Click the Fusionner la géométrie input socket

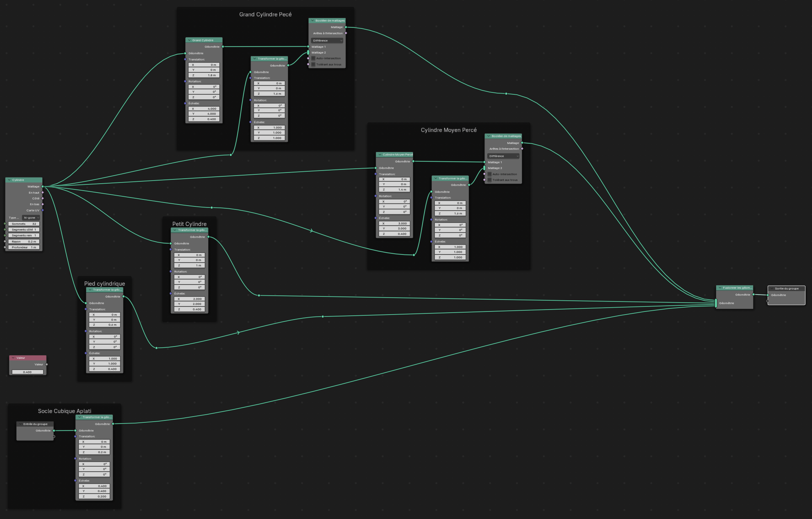(716, 303)
